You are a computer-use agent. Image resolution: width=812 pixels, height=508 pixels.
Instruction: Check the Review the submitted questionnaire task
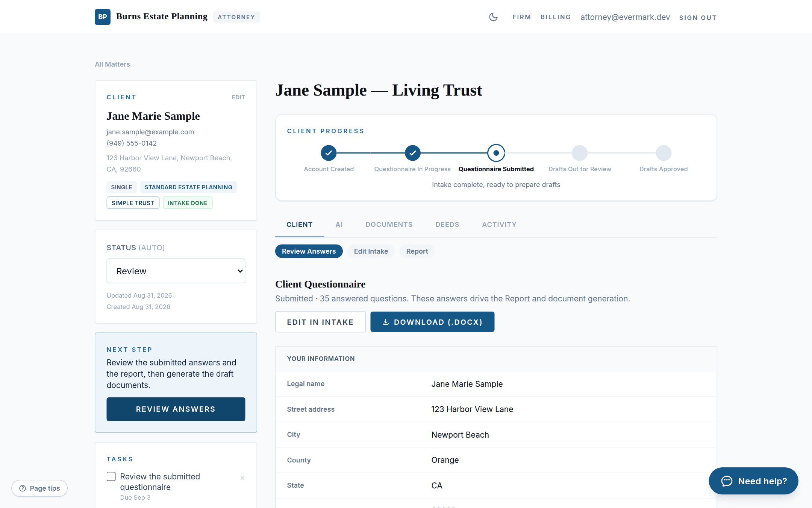coord(111,476)
